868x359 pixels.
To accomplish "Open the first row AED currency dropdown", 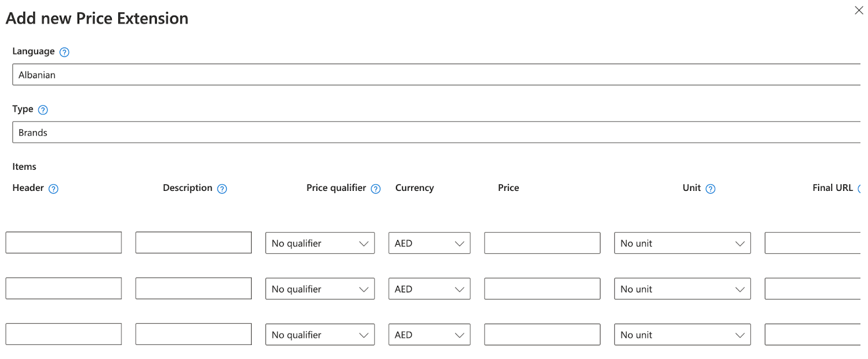I will click(x=429, y=243).
